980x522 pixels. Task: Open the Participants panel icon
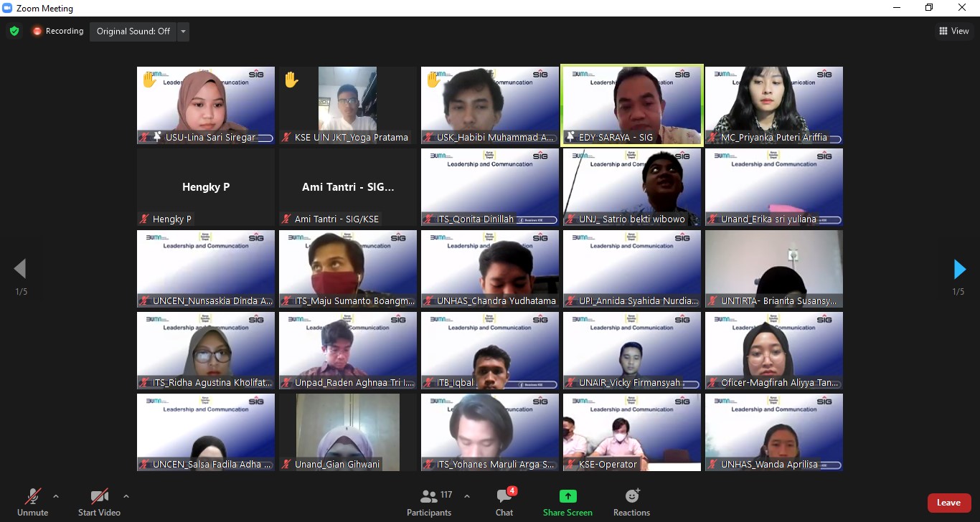(x=429, y=497)
